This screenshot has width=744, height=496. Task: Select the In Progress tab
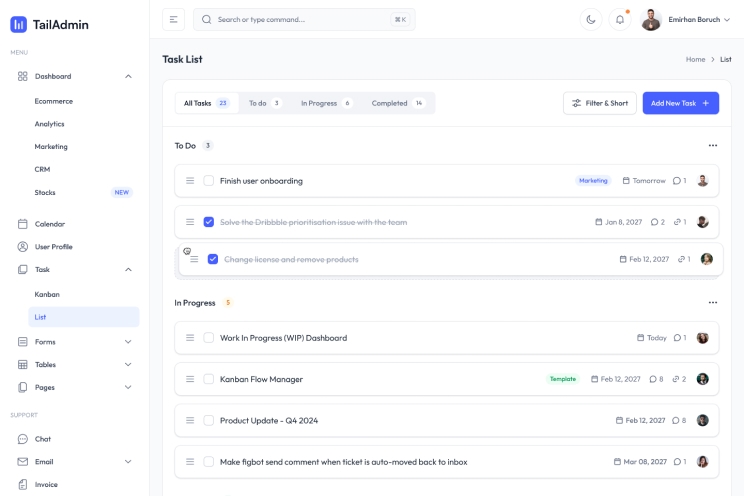point(326,103)
